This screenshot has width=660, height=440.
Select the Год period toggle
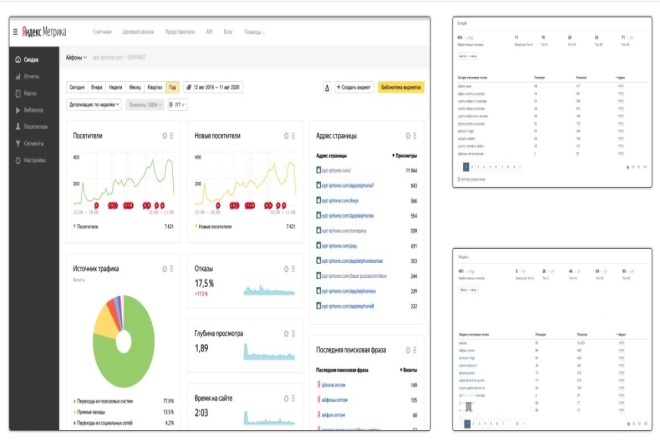173,87
